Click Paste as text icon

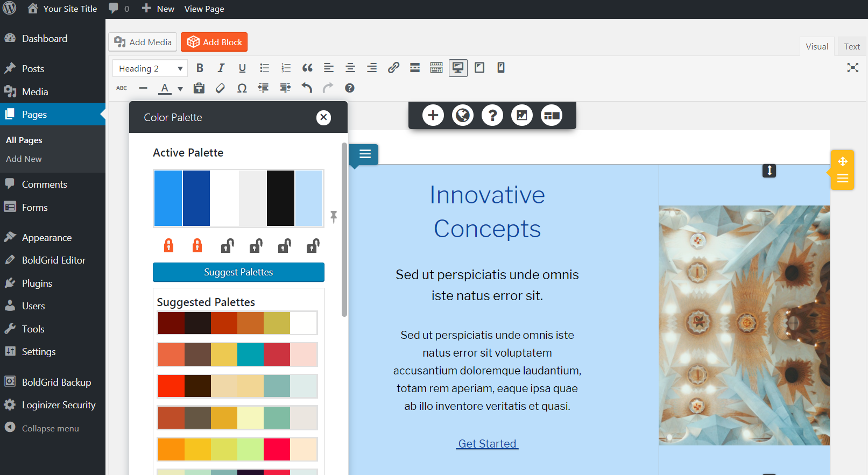(199, 88)
